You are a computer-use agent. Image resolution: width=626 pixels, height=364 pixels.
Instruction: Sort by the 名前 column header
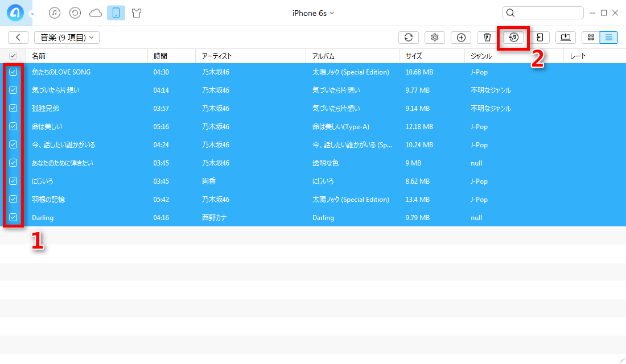(x=87, y=56)
